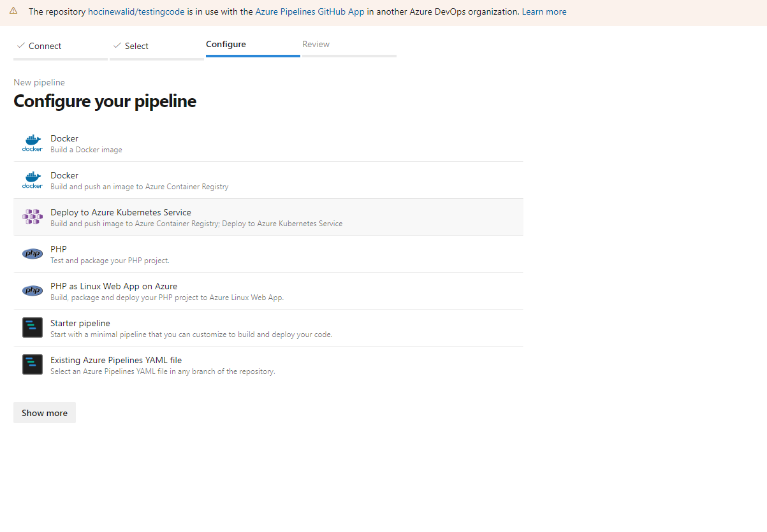Screen dimensions: 767x532
Task: Choose PHP as Linux Web App on Azure
Action: 113,286
